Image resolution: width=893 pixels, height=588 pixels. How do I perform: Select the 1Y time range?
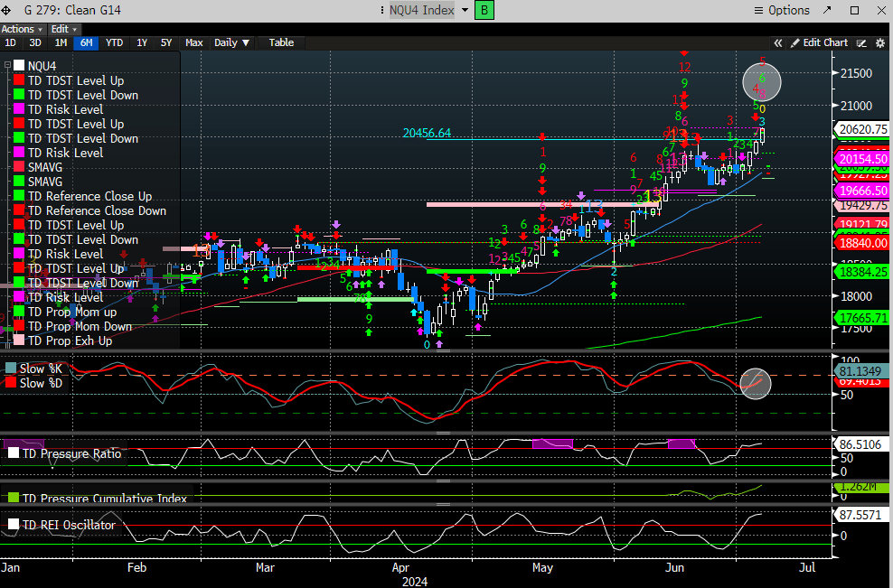coord(142,42)
